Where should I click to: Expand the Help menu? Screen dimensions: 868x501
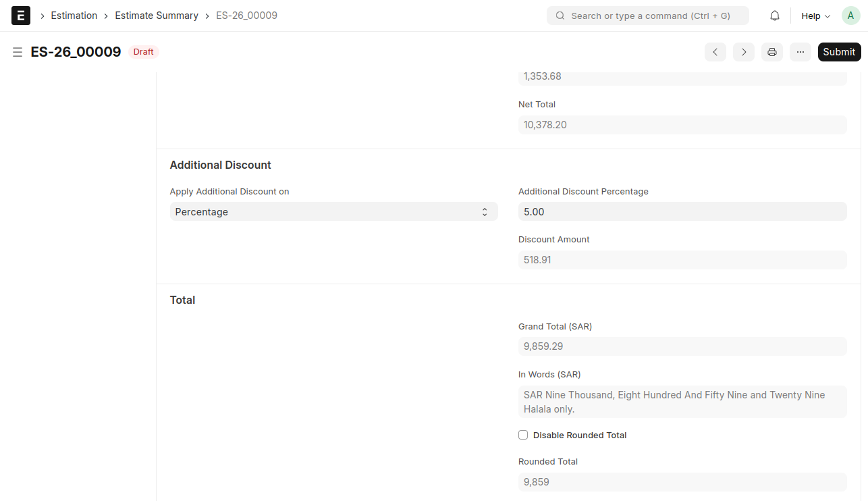(815, 16)
